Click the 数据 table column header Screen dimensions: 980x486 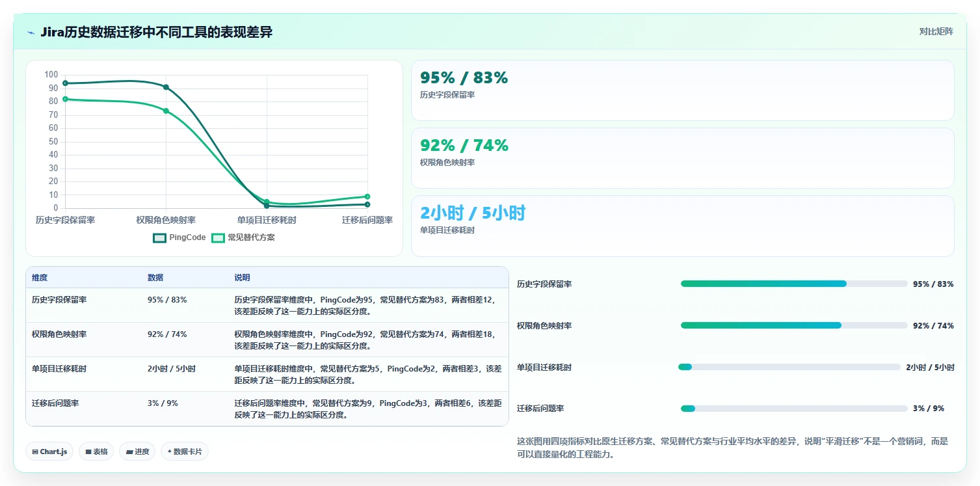point(155,278)
